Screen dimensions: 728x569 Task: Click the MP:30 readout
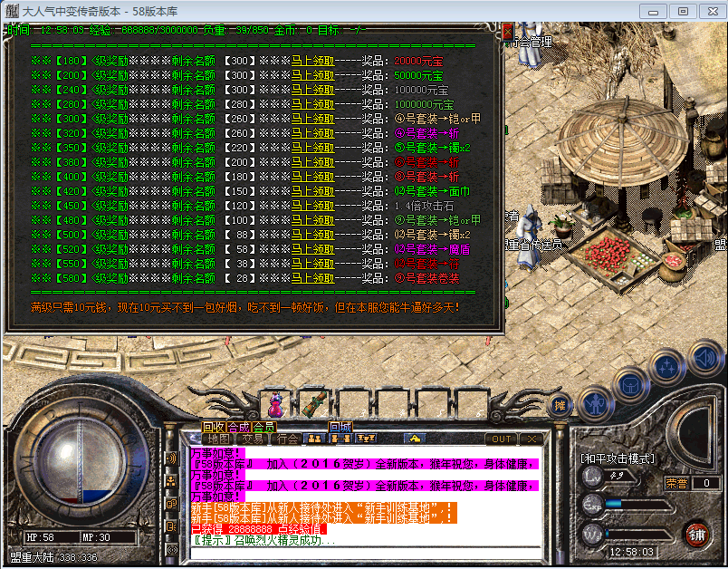coord(96,537)
